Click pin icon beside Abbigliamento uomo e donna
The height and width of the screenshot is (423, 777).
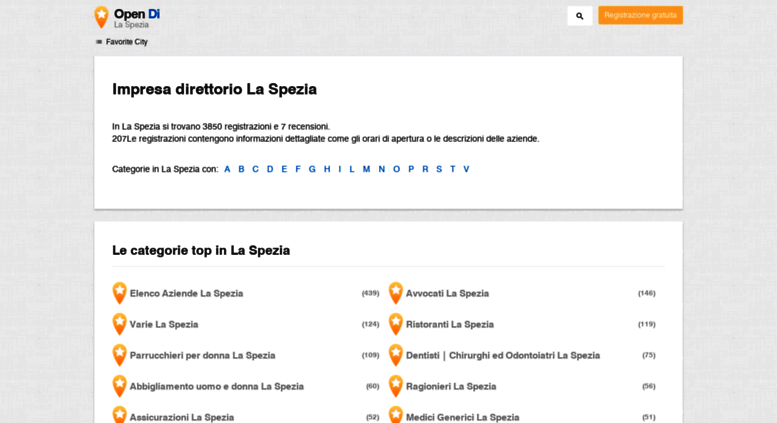coord(119,386)
